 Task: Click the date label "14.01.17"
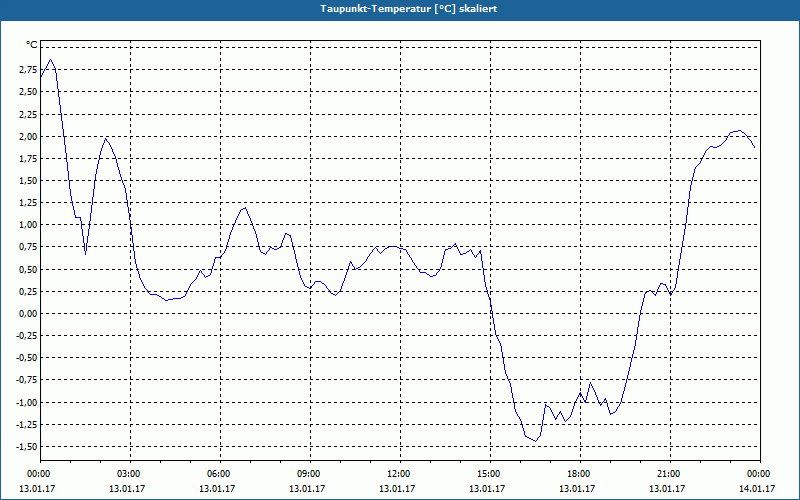(757, 489)
